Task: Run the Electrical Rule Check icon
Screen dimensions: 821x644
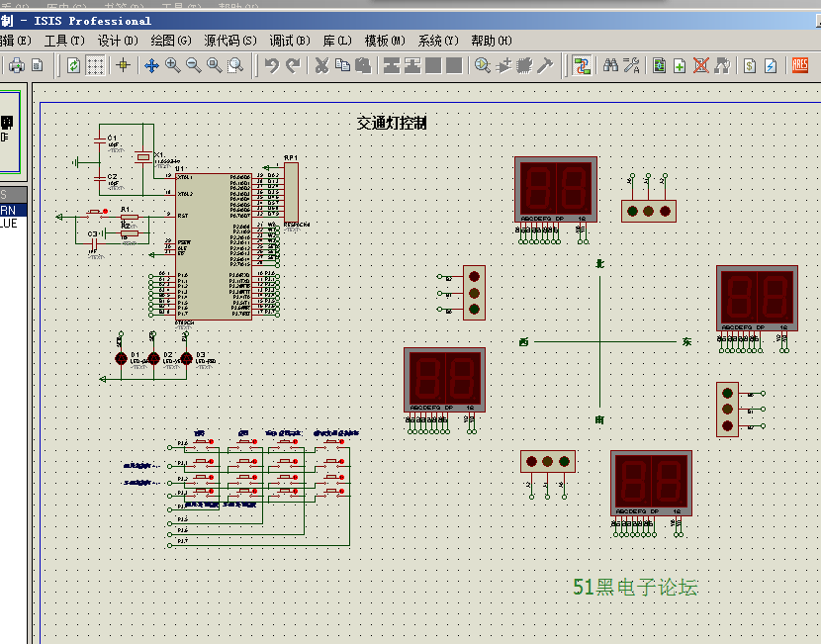Action: click(x=771, y=65)
